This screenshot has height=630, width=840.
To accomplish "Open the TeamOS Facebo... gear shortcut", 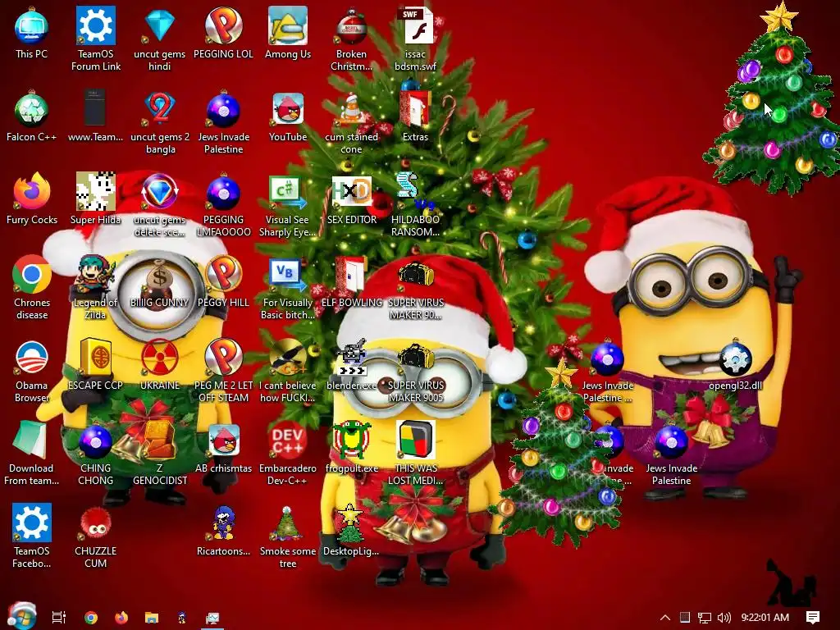I will 32,523.
